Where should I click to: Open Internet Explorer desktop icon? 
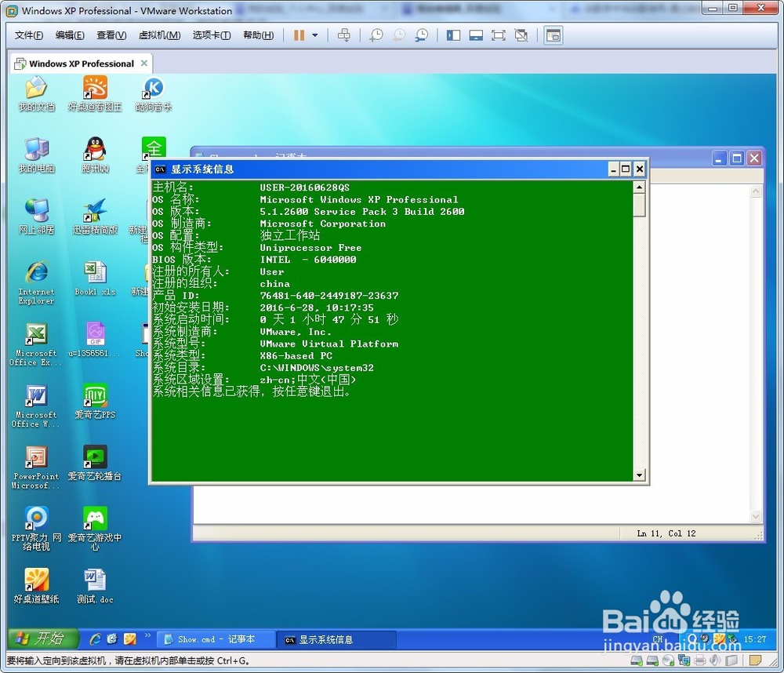pyautogui.click(x=37, y=282)
